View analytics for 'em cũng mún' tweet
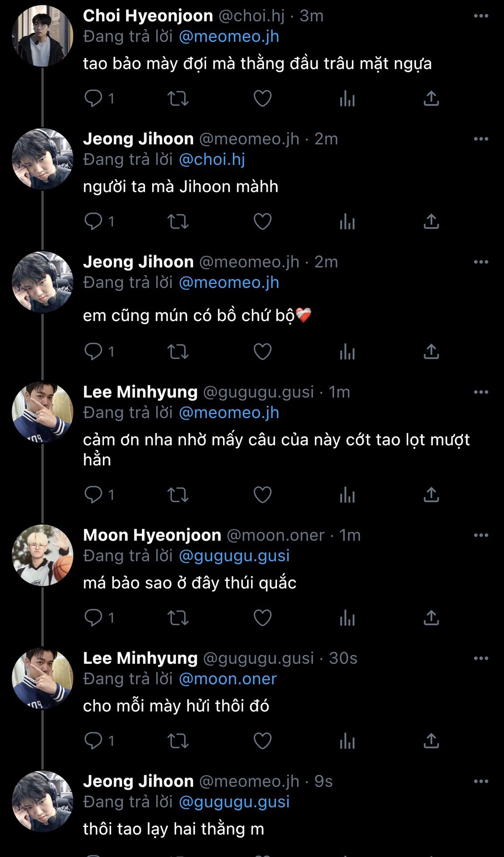This screenshot has height=857, width=504. 347,352
